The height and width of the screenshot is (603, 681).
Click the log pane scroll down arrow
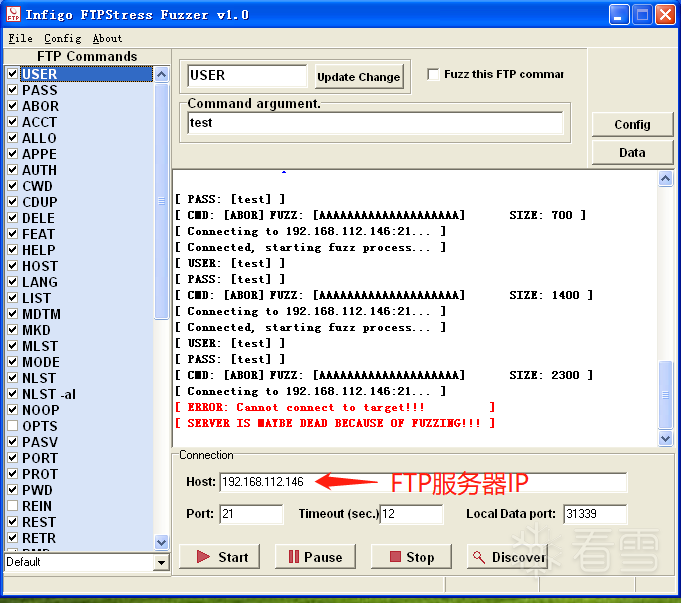point(665,438)
